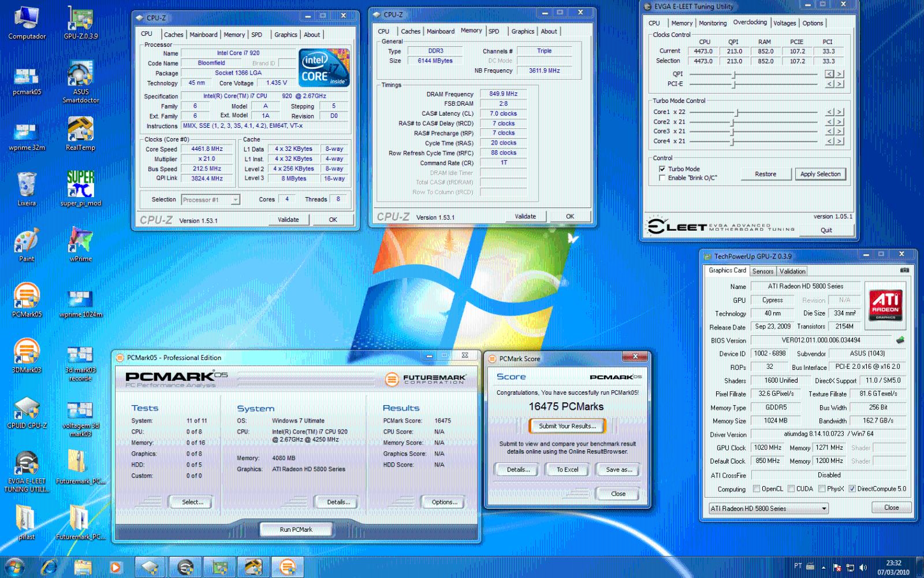This screenshot has width=924, height=578.
Task: Open the Paint desktop icon
Action: click(27, 244)
